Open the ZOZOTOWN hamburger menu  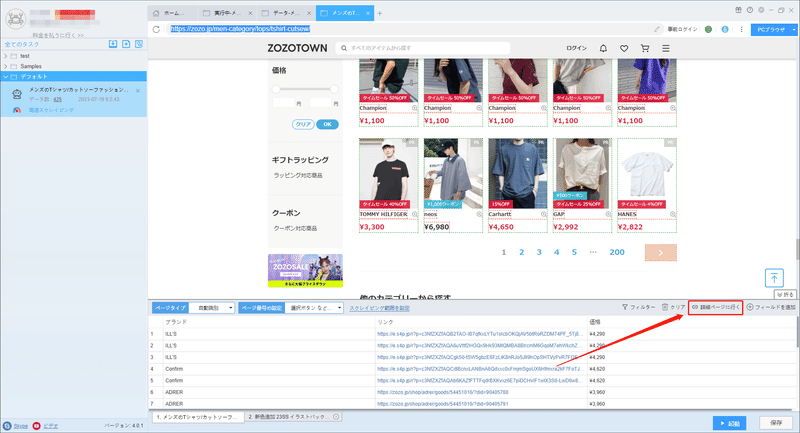[x=666, y=48]
